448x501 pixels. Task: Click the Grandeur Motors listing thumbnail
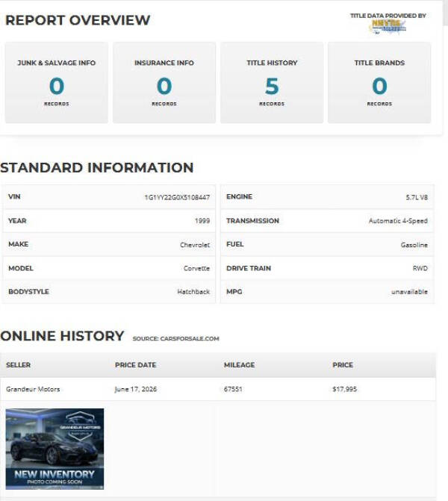55,449
